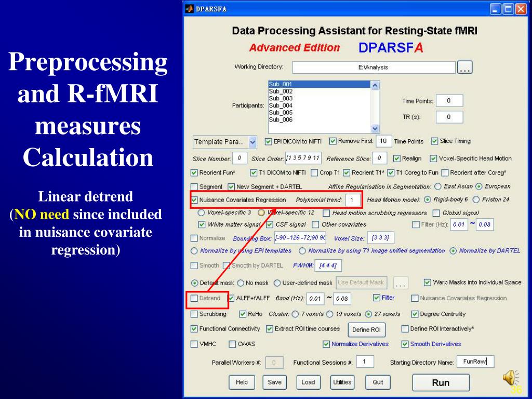
Task: Enable VMHC checkbox
Action: point(194,344)
